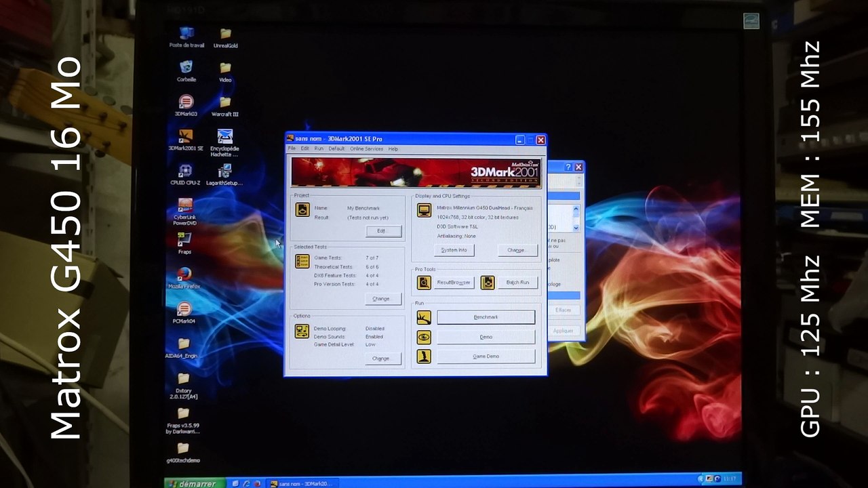Screen dimensions: 868x488
Task: Click Change under Selected Tests
Action: pos(384,298)
